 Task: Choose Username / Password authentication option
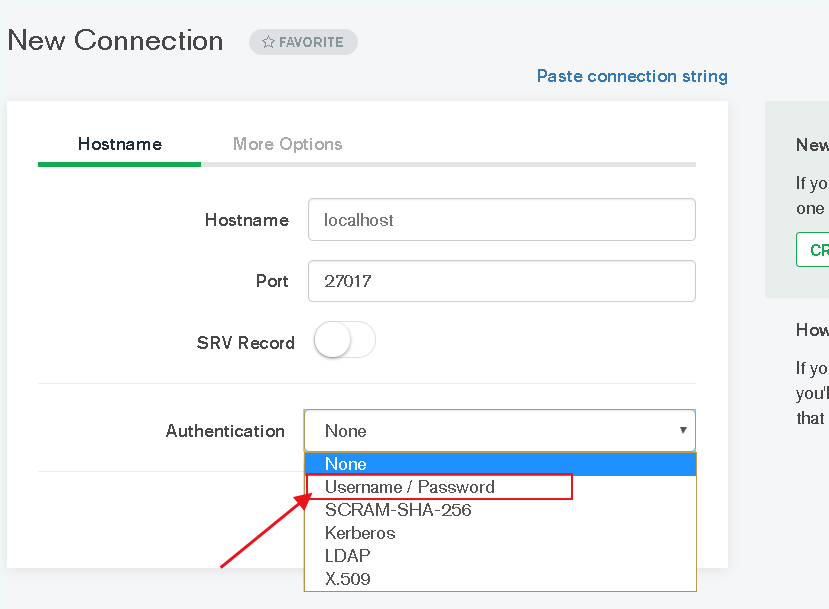click(410, 487)
